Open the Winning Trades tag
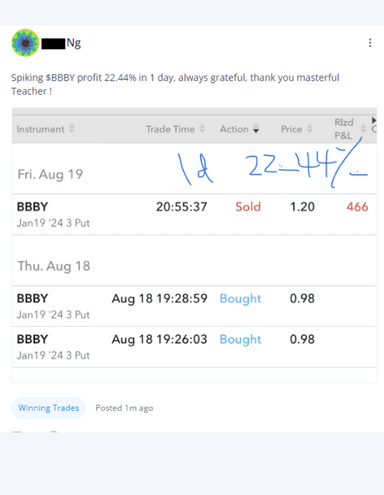 [x=49, y=408]
